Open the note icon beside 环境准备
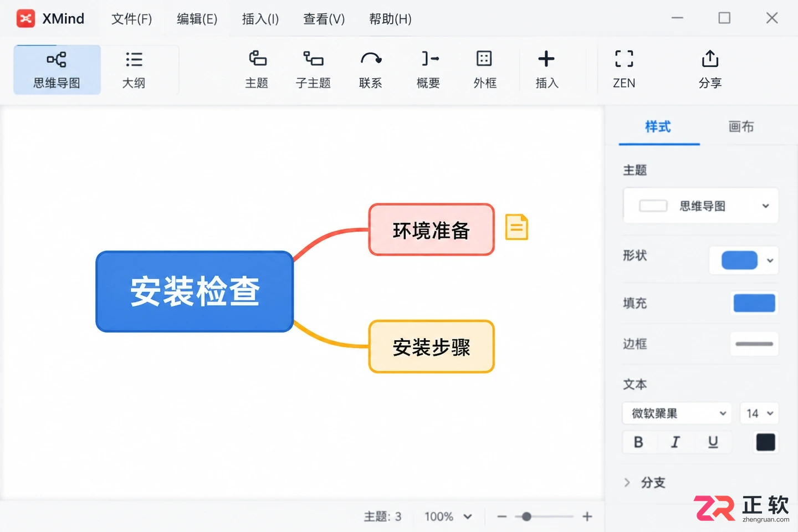This screenshot has height=532, width=798. pos(516,227)
